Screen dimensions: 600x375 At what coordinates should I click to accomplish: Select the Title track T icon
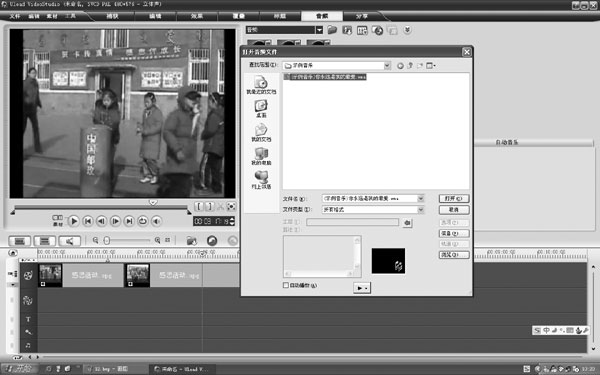point(28,319)
